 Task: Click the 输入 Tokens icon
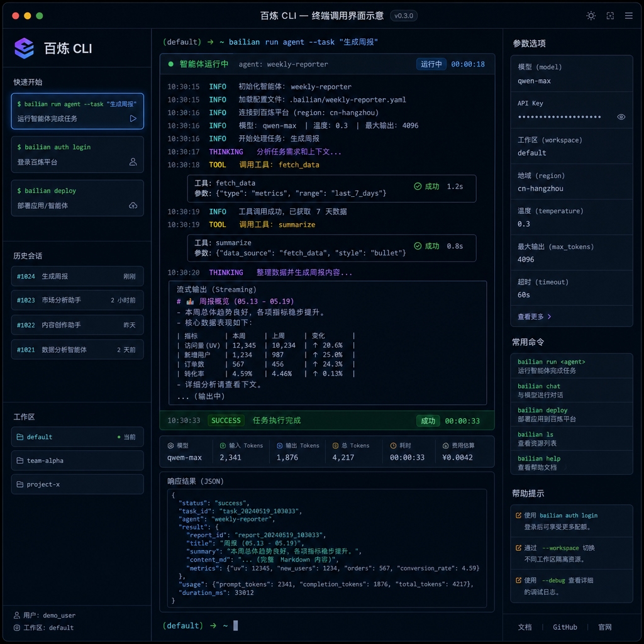(223, 446)
